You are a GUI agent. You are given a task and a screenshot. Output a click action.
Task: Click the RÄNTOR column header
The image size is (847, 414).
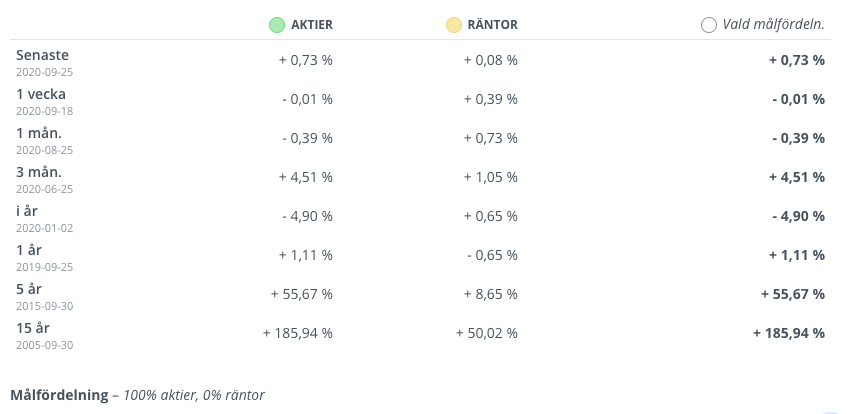493,25
